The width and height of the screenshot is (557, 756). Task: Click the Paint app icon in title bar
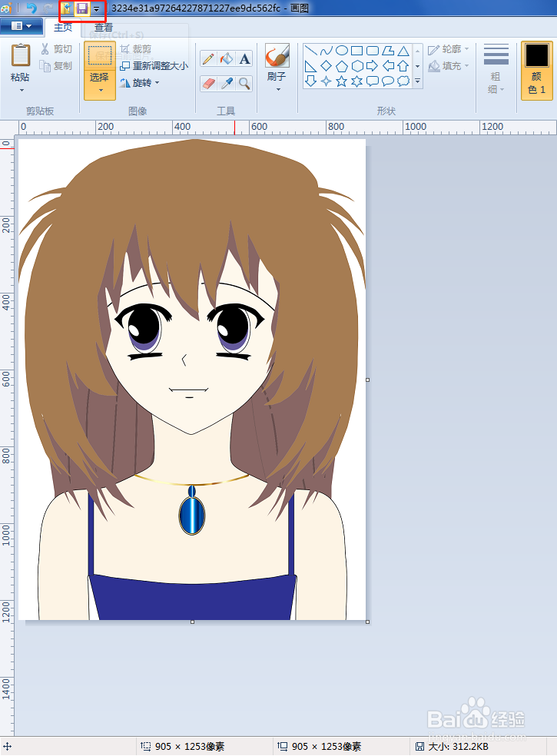[x=6, y=8]
